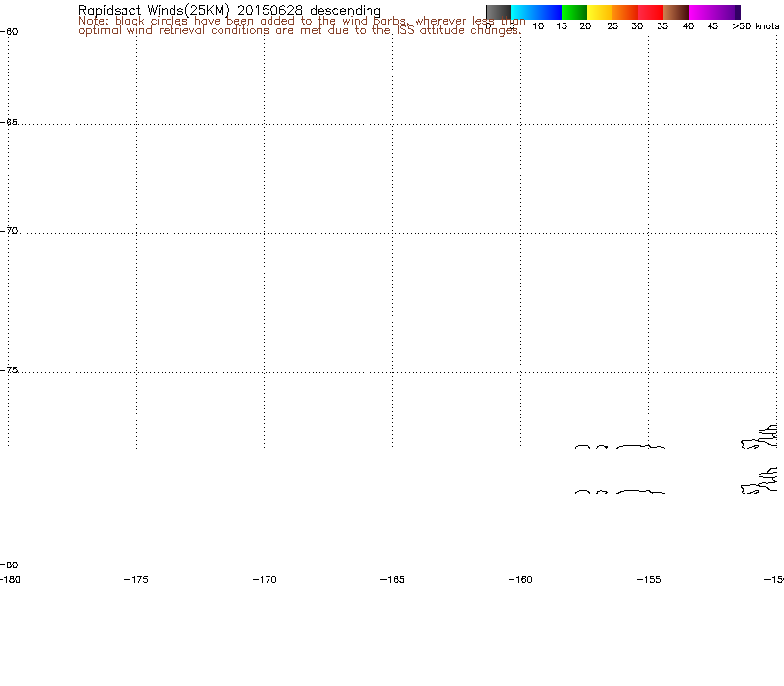This screenshot has width=784, height=686.
Task: Click the '35' colorbar tick label
Action: pyautogui.click(x=662, y=26)
